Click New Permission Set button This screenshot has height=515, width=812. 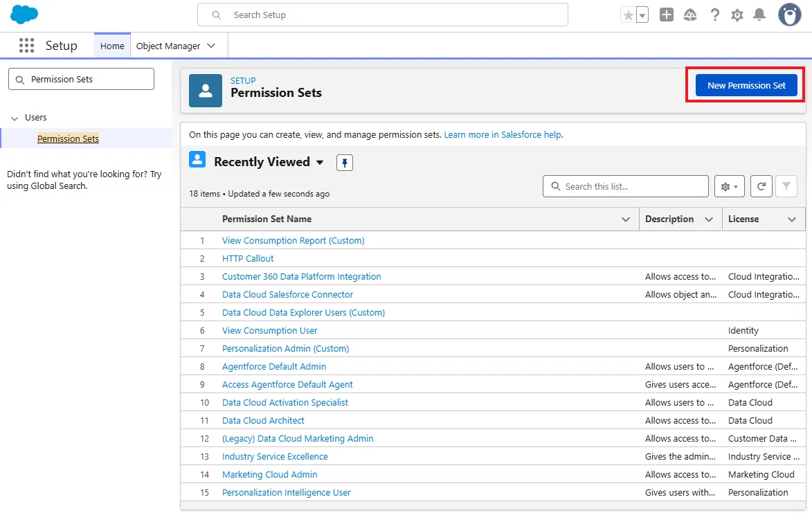tap(746, 85)
